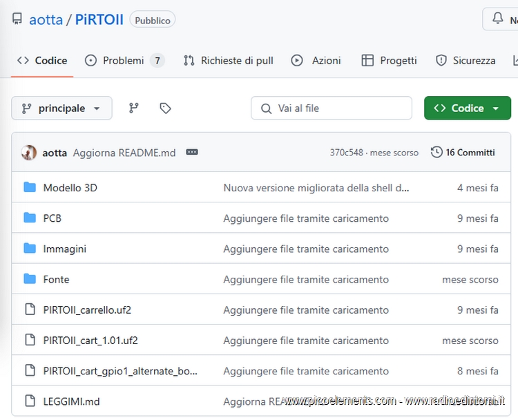Viewport: 518px width, 420px height.
Task: Open the Progetti tab
Action: (389, 61)
